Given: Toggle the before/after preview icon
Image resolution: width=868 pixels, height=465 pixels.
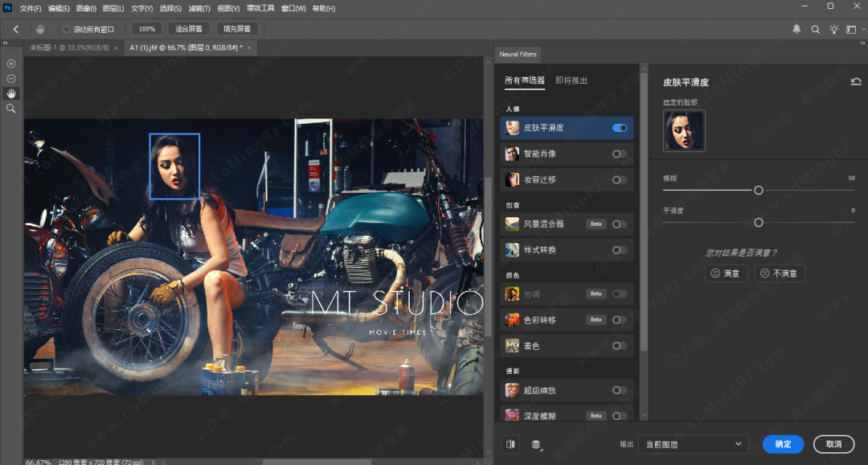Looking at the screenshot, I should [510, 444].
